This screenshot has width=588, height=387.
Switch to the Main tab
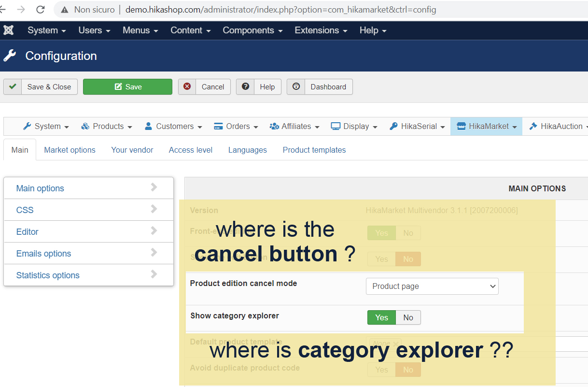coord(20,150)
